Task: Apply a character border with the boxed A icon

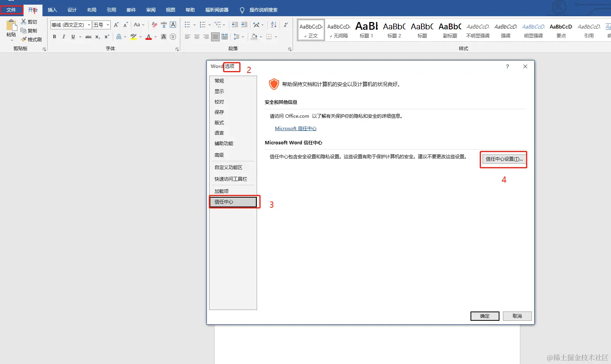Action: (173, 25)
